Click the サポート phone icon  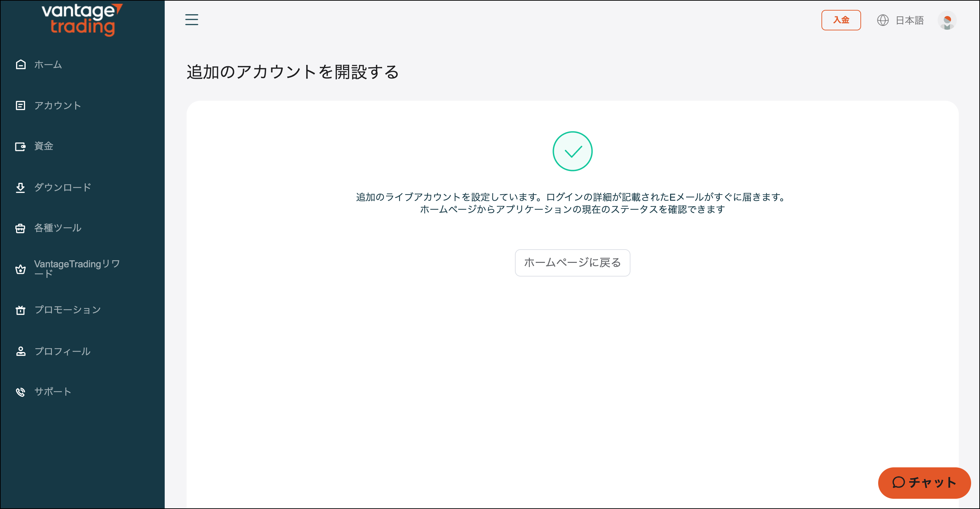(20, 392)
